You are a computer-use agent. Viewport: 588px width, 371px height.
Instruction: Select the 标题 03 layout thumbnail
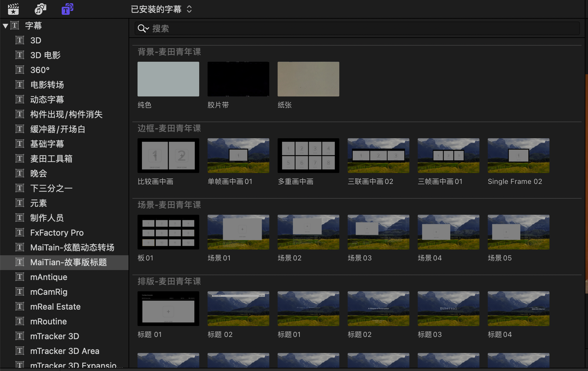click(x=449, y=309)
